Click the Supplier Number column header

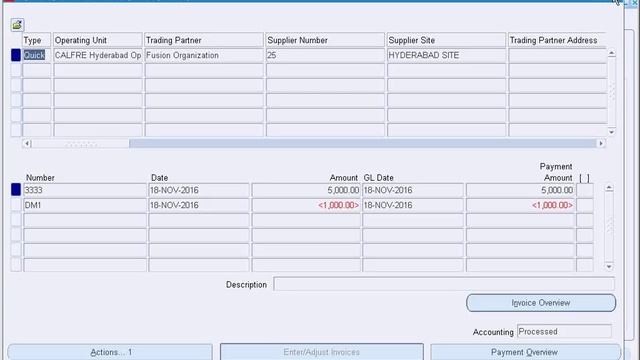pyautogui.click(x=325, y=40)
